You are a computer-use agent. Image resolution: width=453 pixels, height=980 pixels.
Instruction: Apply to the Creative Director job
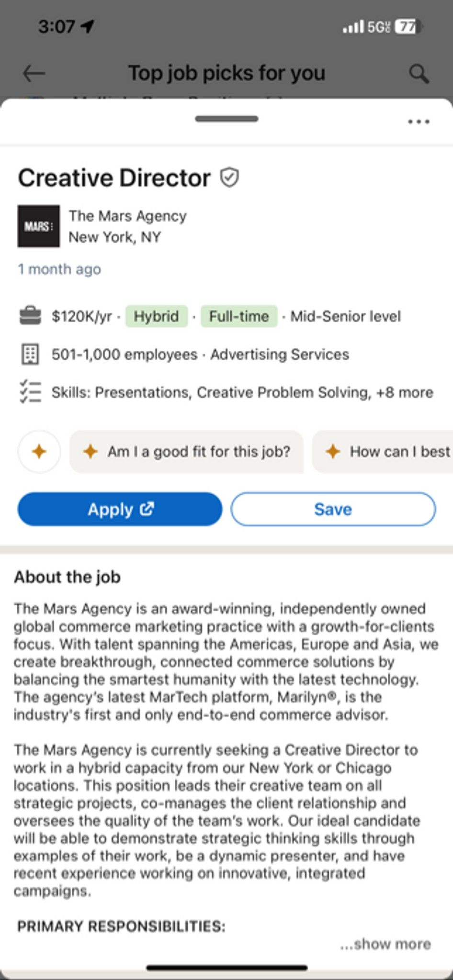[x=120, y=509]
